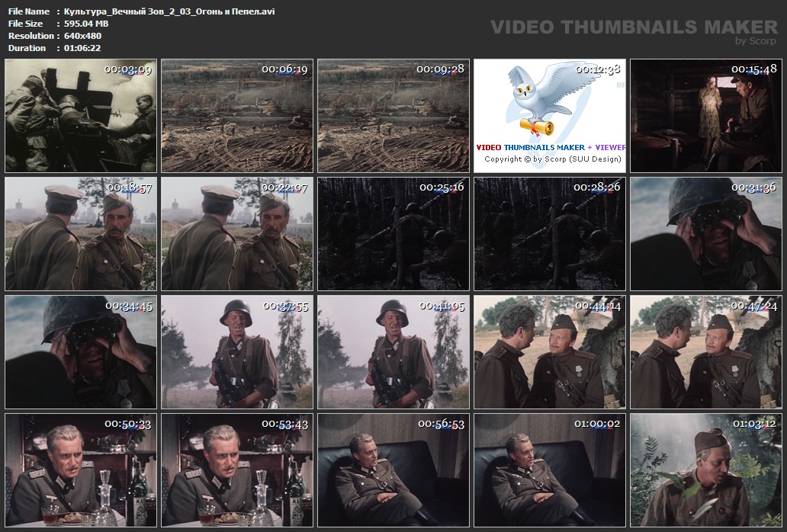
Task: Choose the last thumbnail at 01:03:12
Action: coord(706,470)
